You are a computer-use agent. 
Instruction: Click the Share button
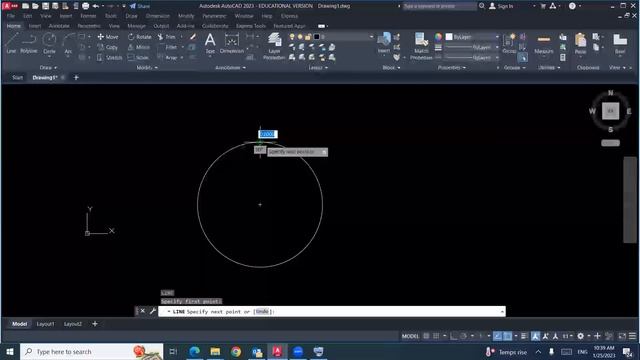click(140, 6)
